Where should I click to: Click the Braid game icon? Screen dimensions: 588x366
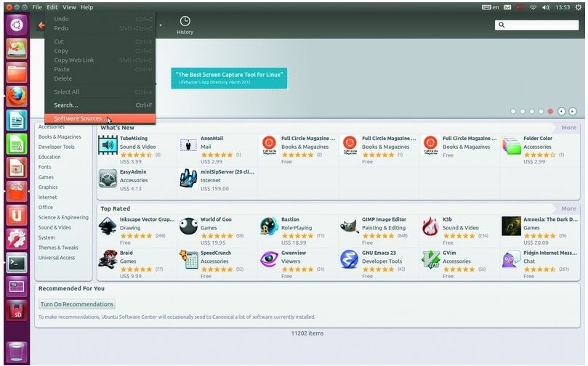[108, 259]
